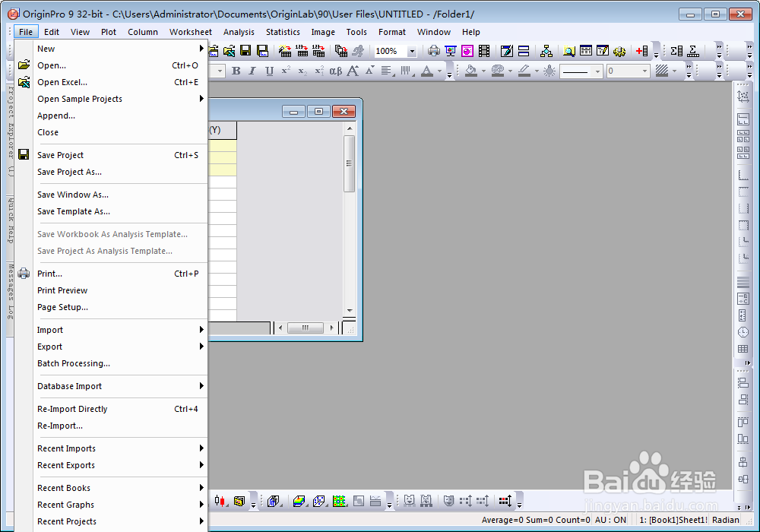Screen dimensions: 760x532
Task: Click the stock candlestick plot icon
Action: (x=220, y=501)
